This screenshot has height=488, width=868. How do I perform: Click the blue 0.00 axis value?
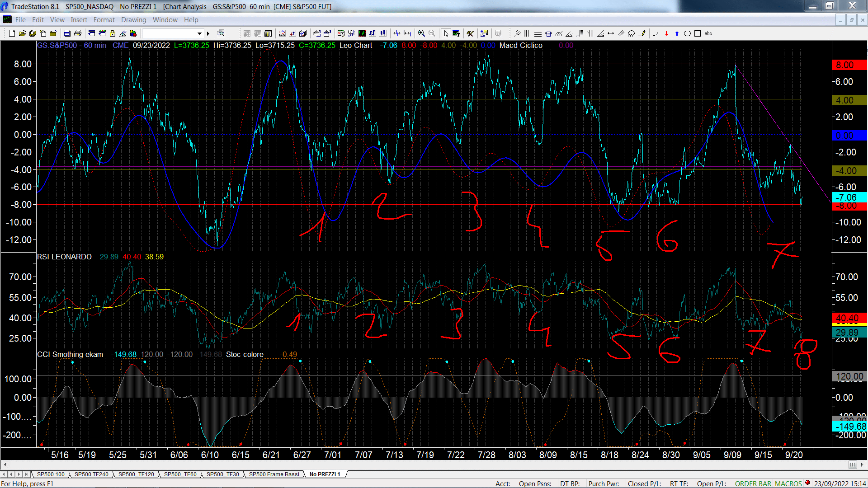[849, 136]
